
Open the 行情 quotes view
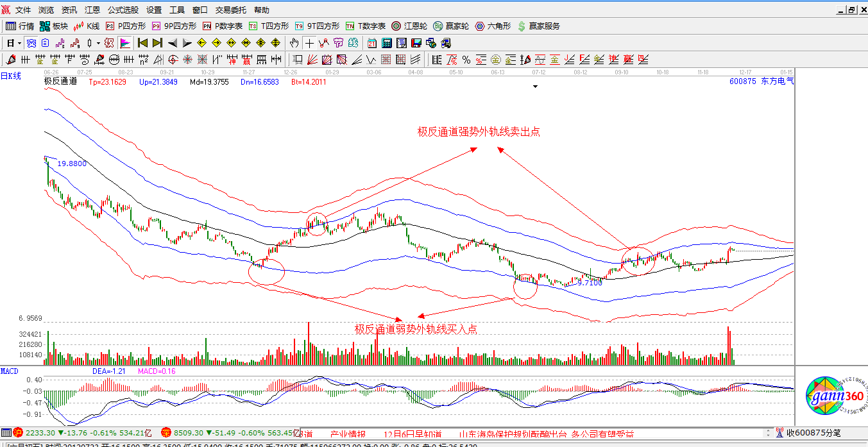20,26
